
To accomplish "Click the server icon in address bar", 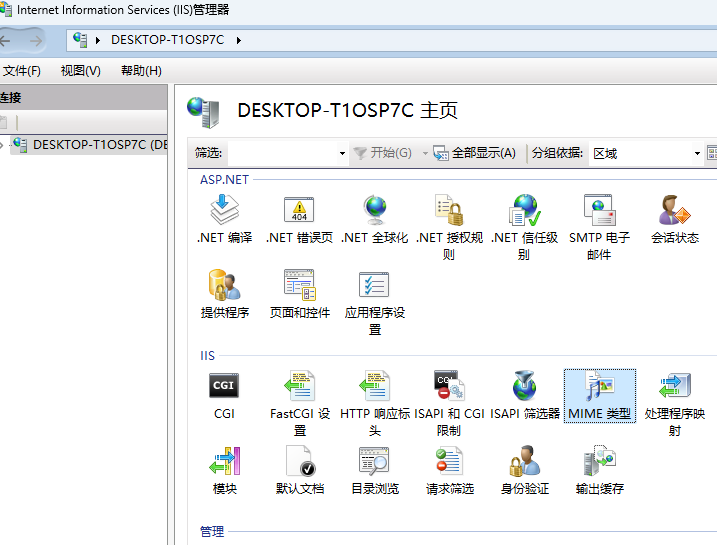I will [x=80, y=40].
